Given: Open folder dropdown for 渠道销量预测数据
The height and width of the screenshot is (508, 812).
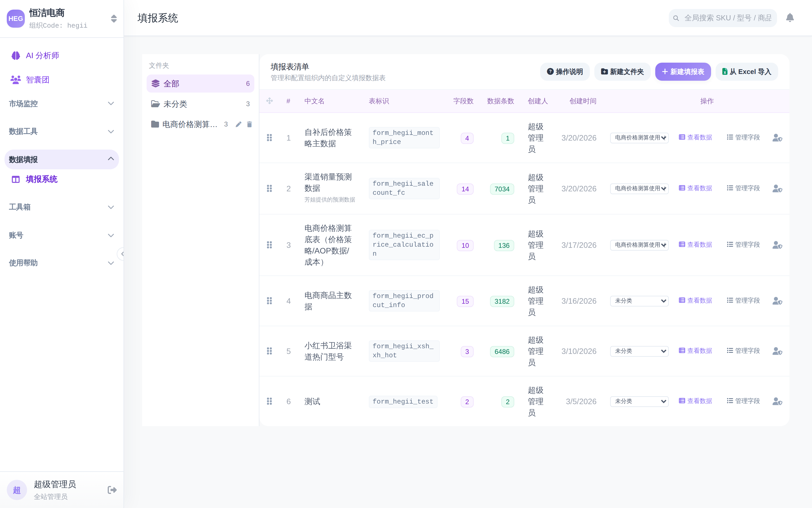Looking at the screenshot, I should point(639,189).
